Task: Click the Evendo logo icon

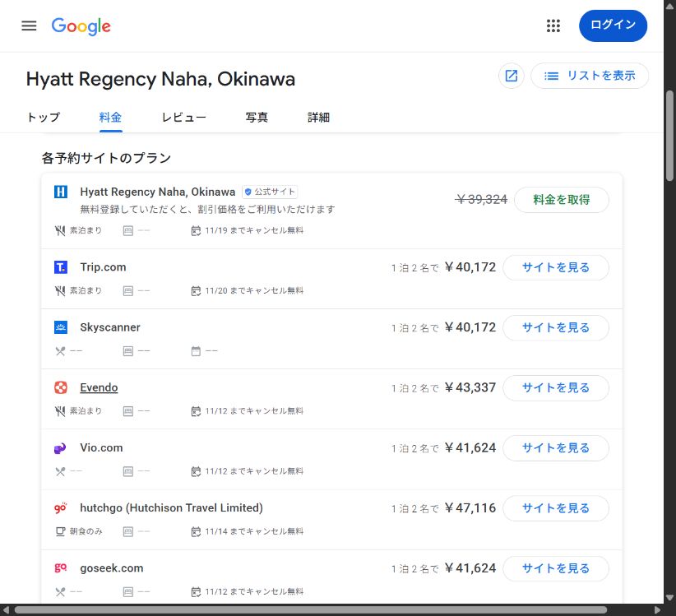Action: click(x=61, y=387)
